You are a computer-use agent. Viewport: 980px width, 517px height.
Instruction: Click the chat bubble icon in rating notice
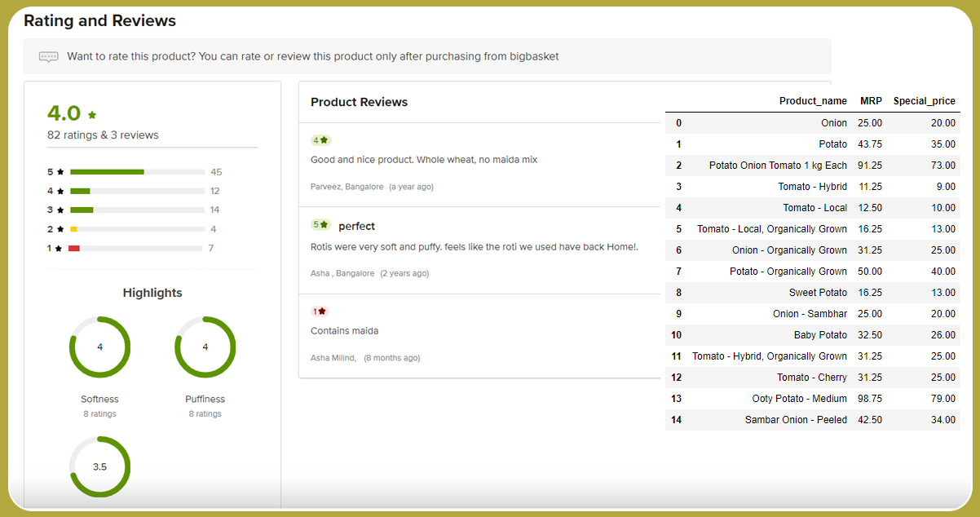(49, 57)
